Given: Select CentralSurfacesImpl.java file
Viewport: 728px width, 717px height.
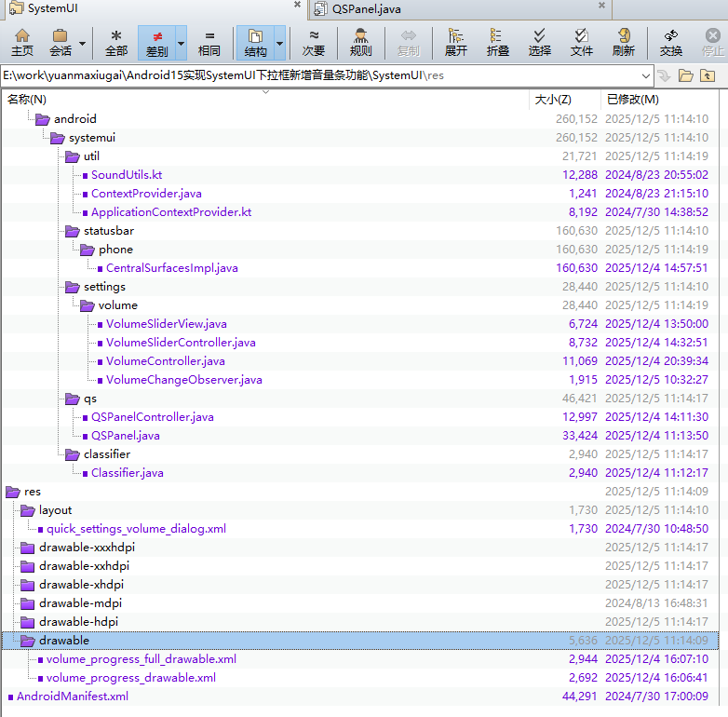Looking at the screenshot, I should click(x=172, y=268).
